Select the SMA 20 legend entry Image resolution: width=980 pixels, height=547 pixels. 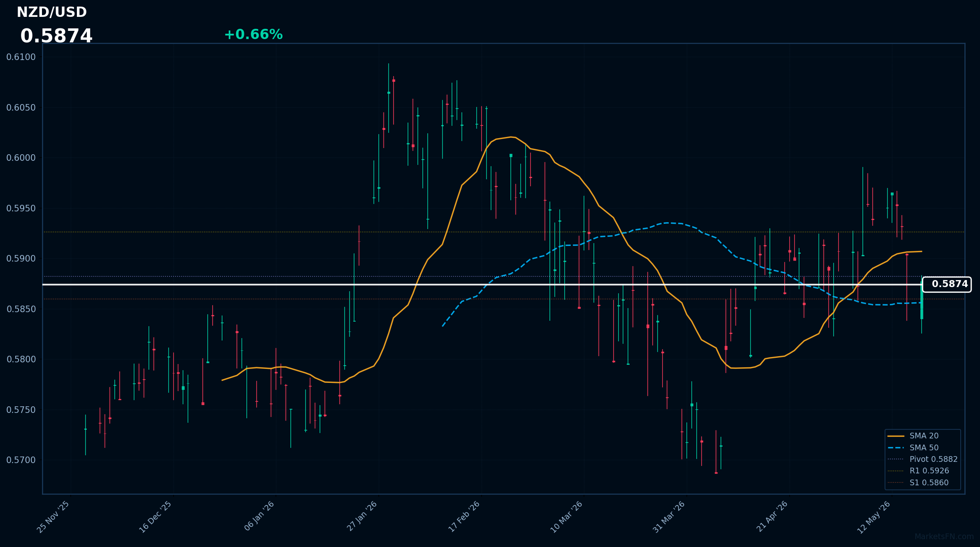[913, 436]
